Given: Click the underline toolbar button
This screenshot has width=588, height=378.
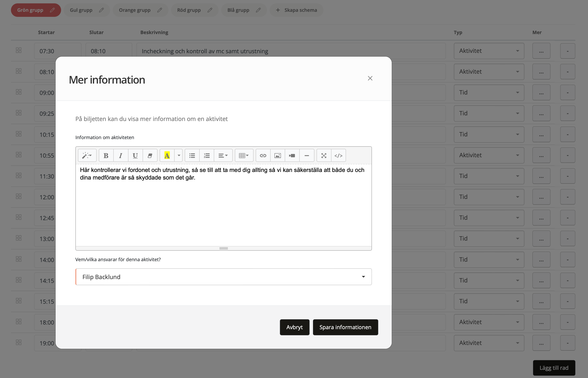Looking at the screenshot, I should tap(135, 155).
